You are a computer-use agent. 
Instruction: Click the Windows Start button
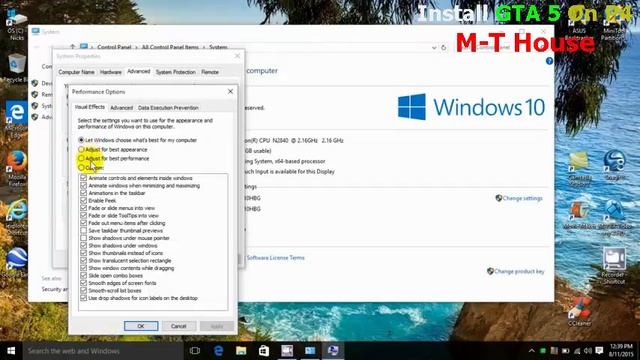coord(11,351)
